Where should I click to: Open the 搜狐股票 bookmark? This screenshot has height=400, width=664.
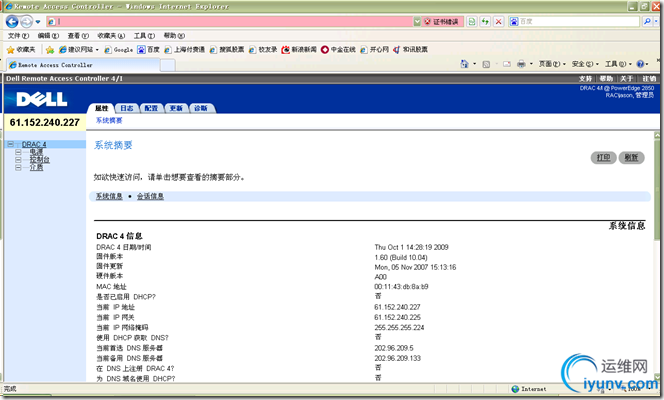tap(227, 50)
